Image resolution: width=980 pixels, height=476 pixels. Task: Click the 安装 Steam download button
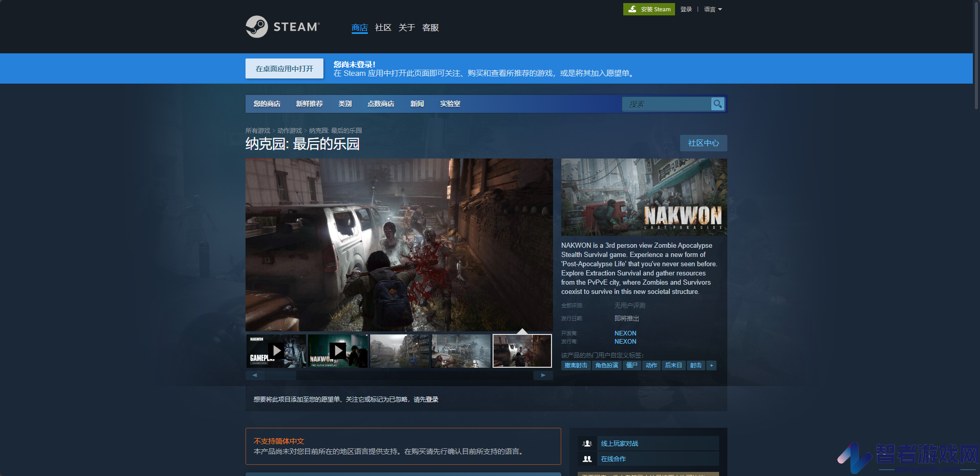click(x=649, y=9)
